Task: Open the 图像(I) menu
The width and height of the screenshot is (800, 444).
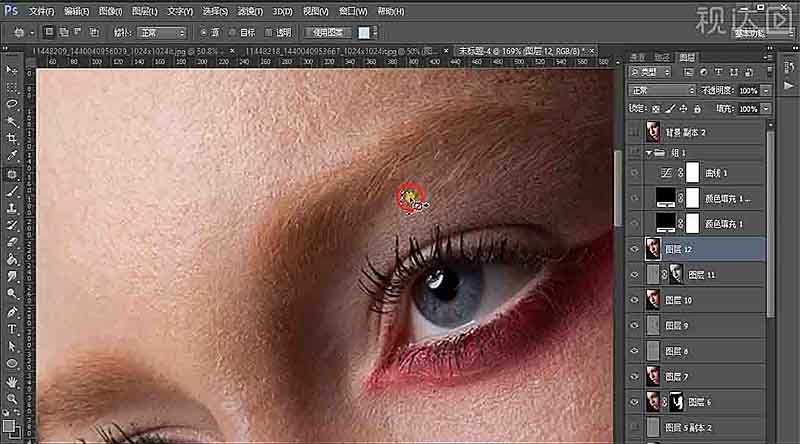Action: (x=110, y=11)
